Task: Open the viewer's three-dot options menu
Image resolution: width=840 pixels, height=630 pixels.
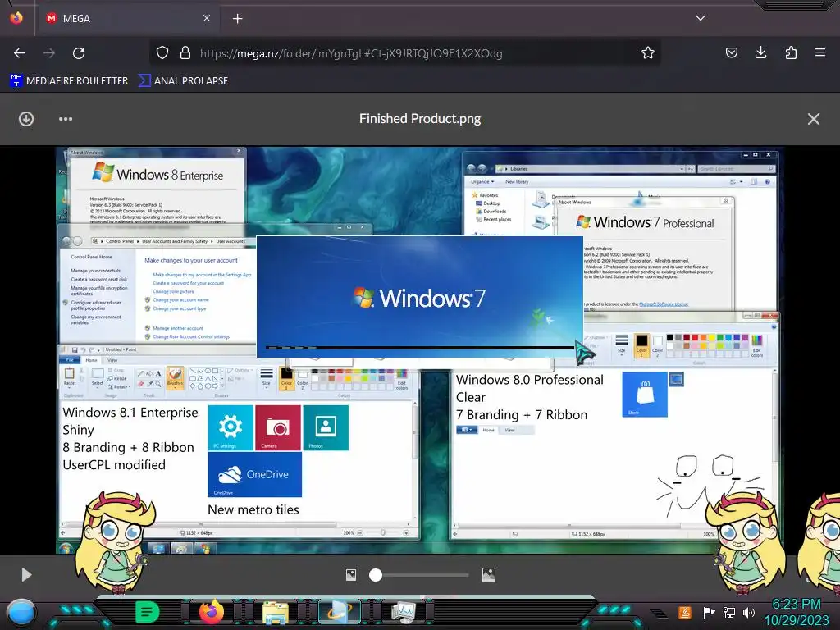Action: tap(66, 119)
